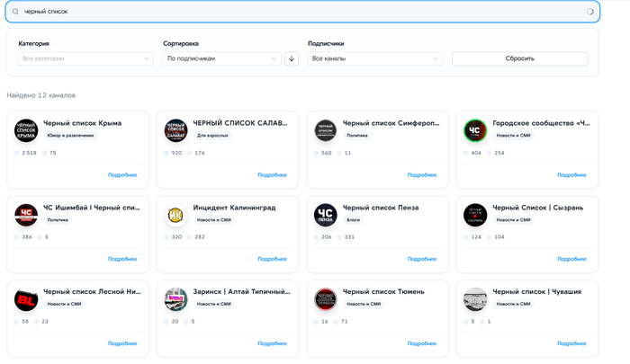Click ЧЕРНЫЙ СПИСОК САЛАВАТ channel avatar
Screen dimensions: 630x364
[x=175, y=131]
